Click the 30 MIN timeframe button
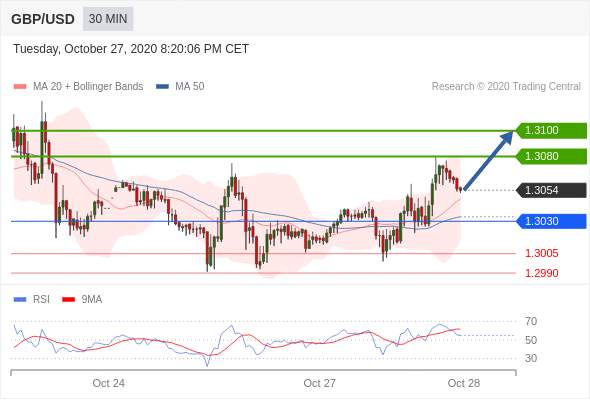The height and width of the screenshot is (400, 590). pyautogui.click(x=108, y=19)
